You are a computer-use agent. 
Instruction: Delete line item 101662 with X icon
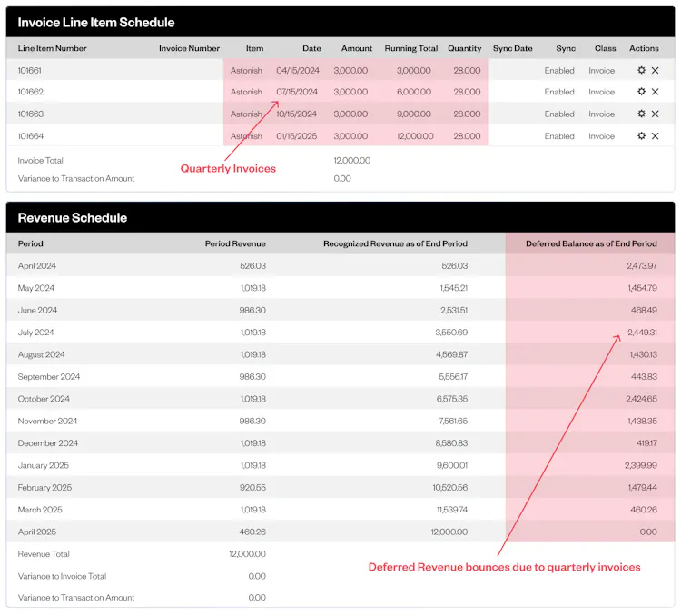click(655, 91)
